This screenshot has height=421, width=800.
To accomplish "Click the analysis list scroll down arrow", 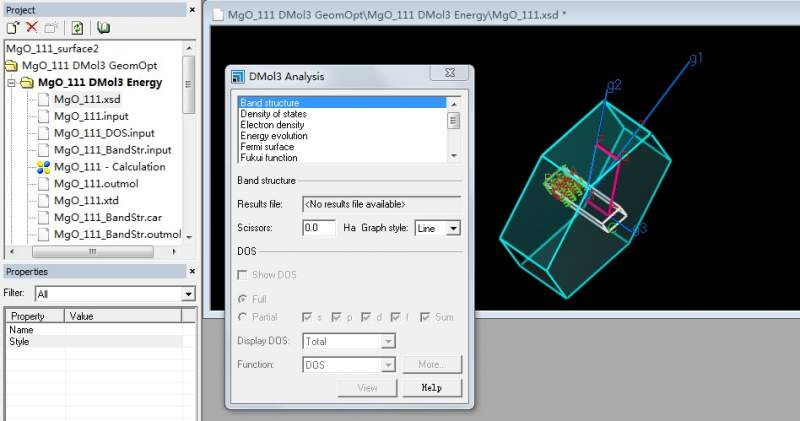I will [x=454, y=156].
